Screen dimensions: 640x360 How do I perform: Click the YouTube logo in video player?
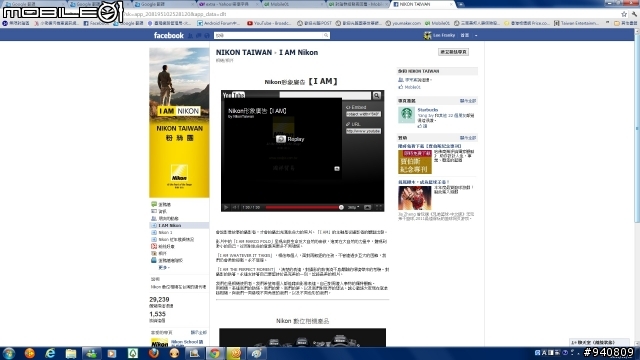click(233, 95)
